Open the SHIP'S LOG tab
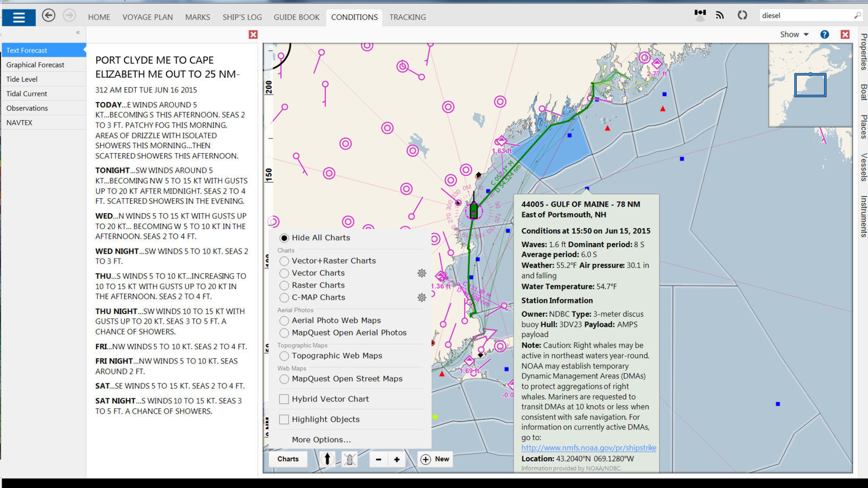Screen dimensions: 868x488 click(x=242, y=17)
